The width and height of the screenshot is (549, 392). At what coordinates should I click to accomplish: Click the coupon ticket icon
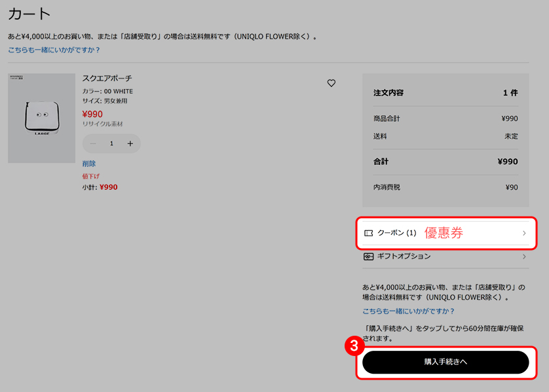coord(368,233)
